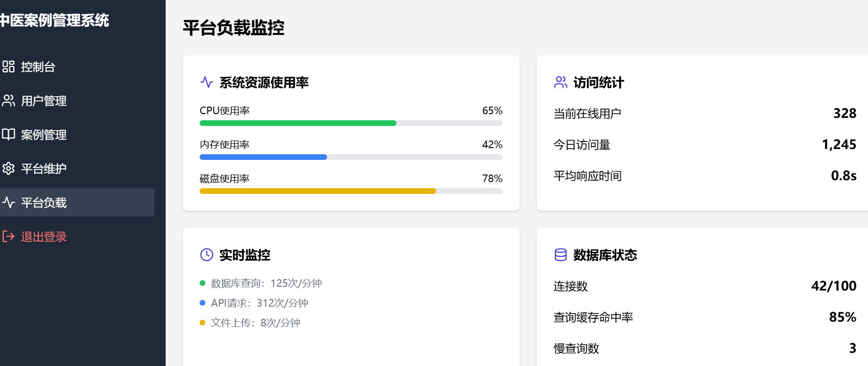Open 平台维护 section
Screen dimensions: 868x366
(44, 169)
